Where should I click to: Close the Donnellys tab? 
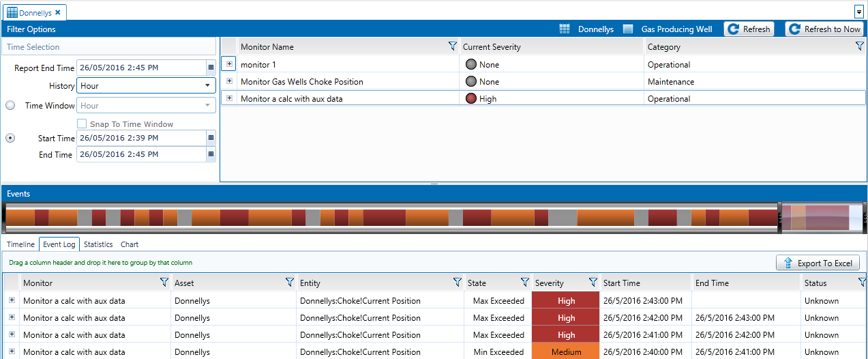[58, 12]
